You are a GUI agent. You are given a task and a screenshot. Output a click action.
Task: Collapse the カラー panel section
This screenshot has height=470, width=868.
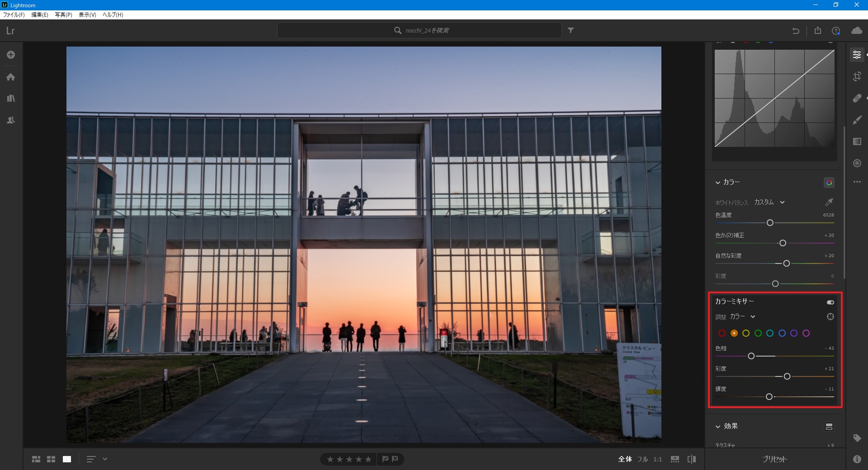coord(717,183)
